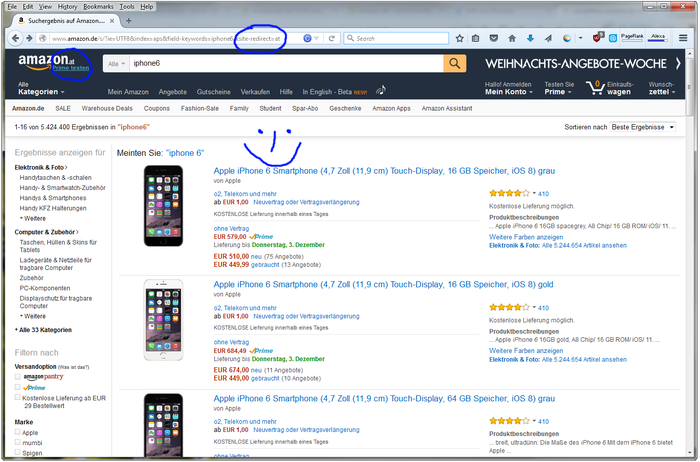Bookmark this page with the star icon
The height and width of the screenshot is (462, 700).
459,38
